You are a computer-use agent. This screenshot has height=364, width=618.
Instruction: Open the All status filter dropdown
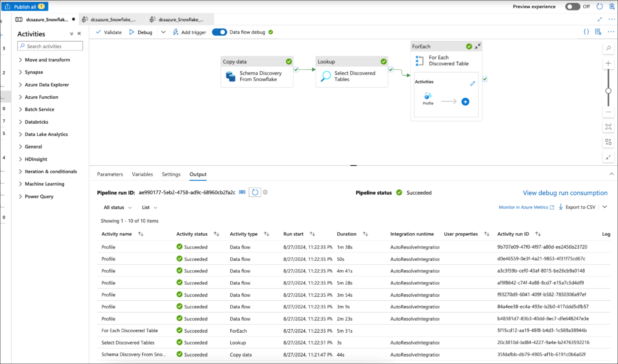[118, 207]
